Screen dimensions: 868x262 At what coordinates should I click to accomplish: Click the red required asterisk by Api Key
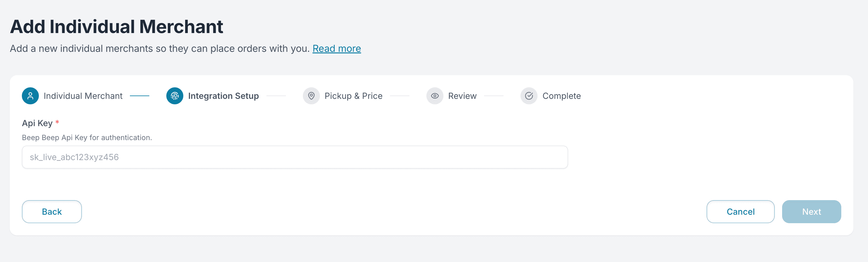tap(57, 122)
